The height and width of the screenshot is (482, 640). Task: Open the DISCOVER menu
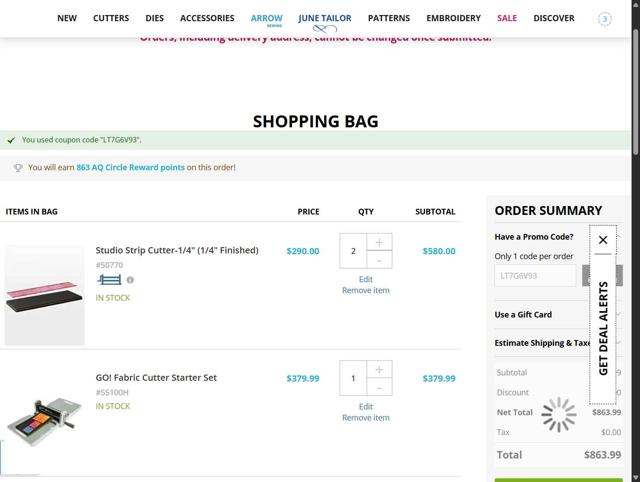[553, 18]
